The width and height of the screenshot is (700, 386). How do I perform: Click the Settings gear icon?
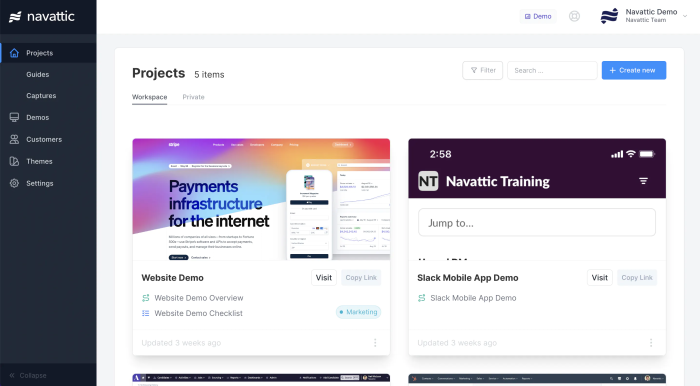(x=14, y=183)
